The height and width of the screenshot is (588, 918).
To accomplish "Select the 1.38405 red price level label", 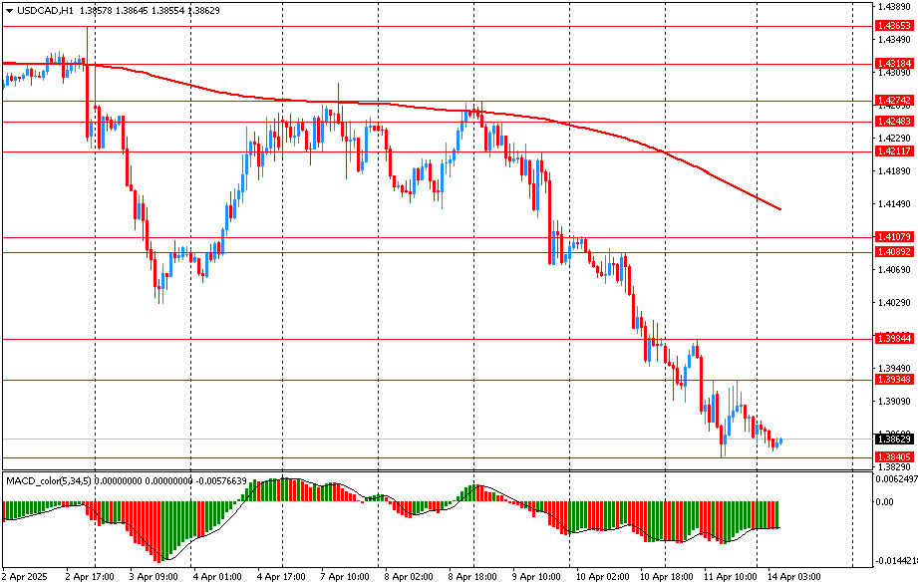I will click(893, 456).
